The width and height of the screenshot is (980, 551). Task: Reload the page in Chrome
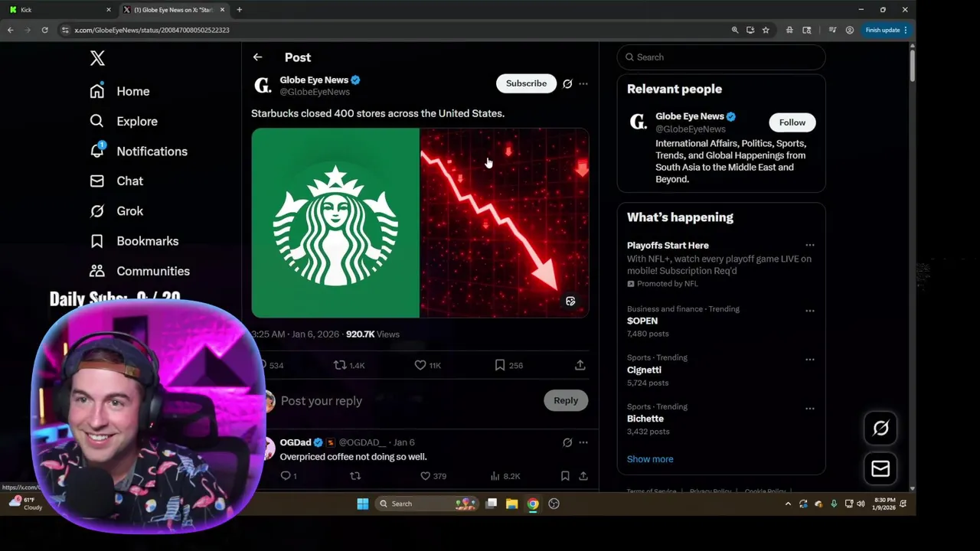click(44, 30)
